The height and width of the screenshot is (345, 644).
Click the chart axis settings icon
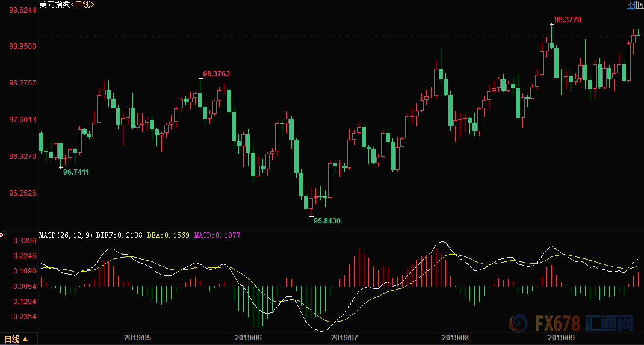point(640,5)
